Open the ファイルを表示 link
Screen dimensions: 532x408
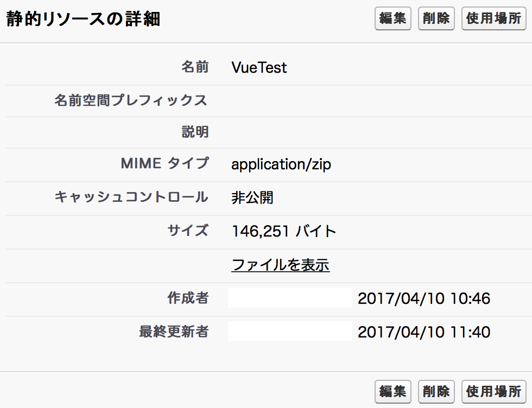tap(281, 265)
